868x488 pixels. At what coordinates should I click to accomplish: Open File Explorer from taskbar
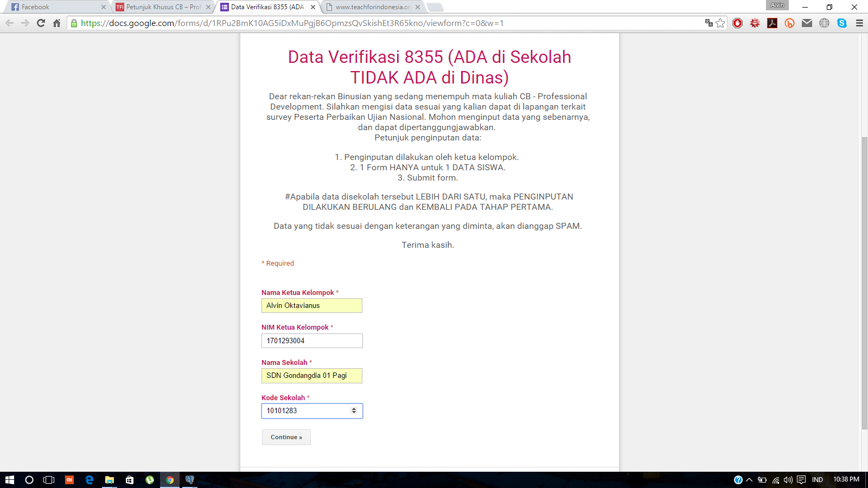(110, 480)
